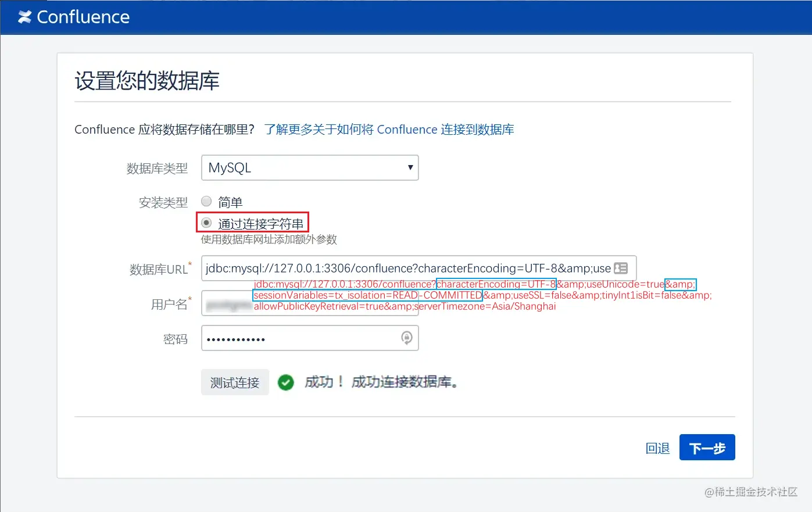This screenshot has height=512, width=812.
Task: Click the 设置您的数据库 page heading
Action: pos(146,81)
